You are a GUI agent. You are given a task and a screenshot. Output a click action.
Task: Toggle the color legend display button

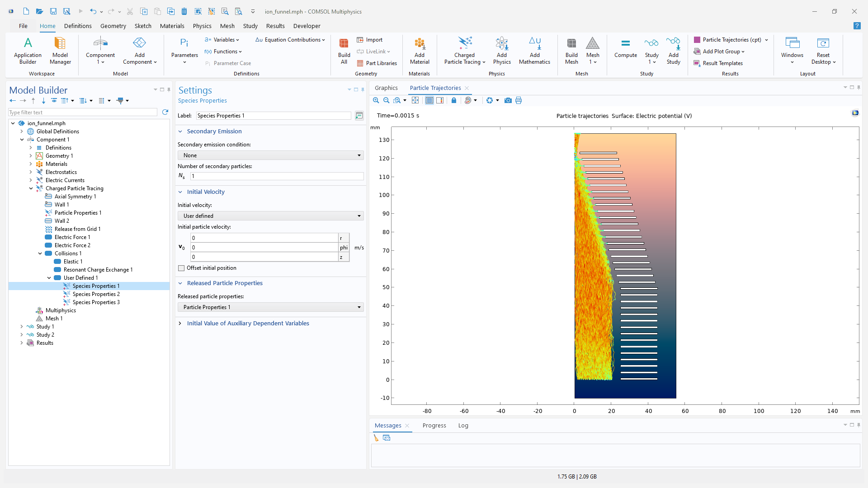click(440, 100)
